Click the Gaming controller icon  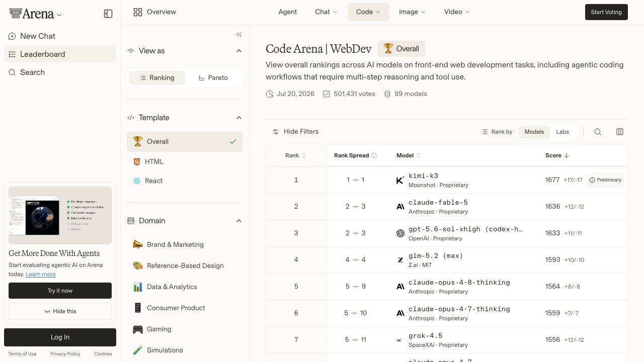pyautogui.click(x=137, y=329)
